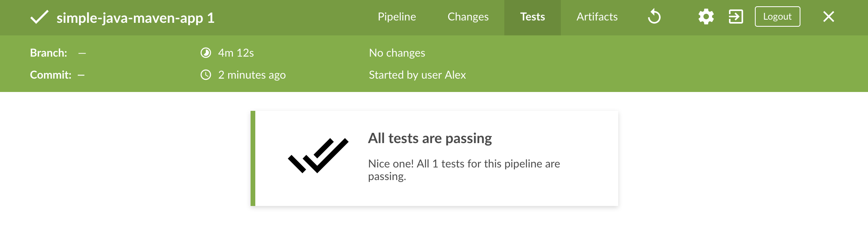Click the re-run pipeline icon

tap(654, 17)
